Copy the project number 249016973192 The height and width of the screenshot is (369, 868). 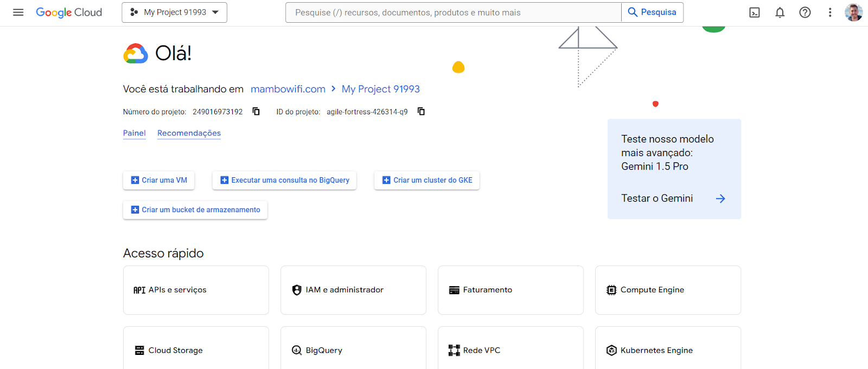(256, 112)
